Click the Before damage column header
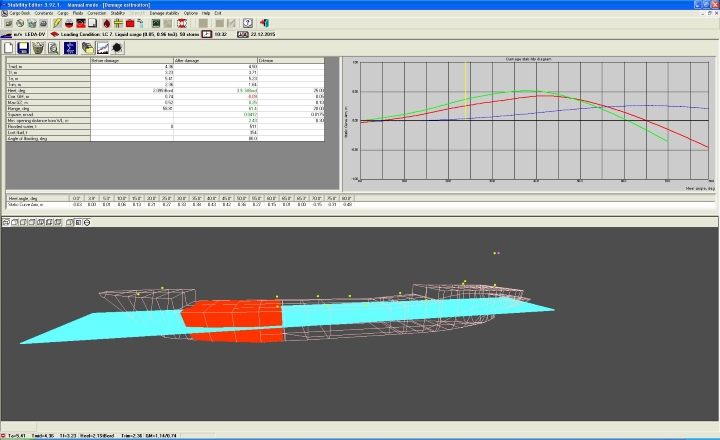Screen dimensions: 720x440 [132, 61]
